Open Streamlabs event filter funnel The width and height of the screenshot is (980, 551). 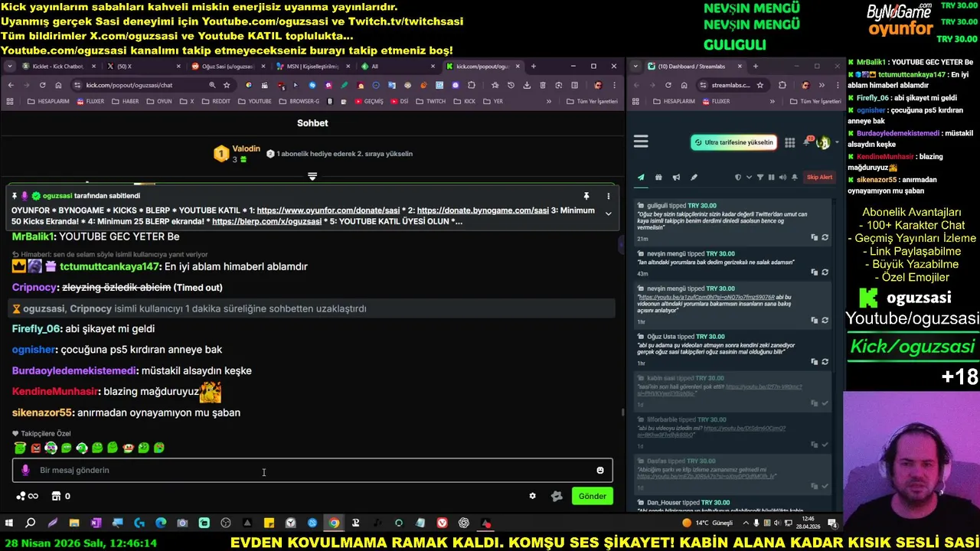[760, 178]
